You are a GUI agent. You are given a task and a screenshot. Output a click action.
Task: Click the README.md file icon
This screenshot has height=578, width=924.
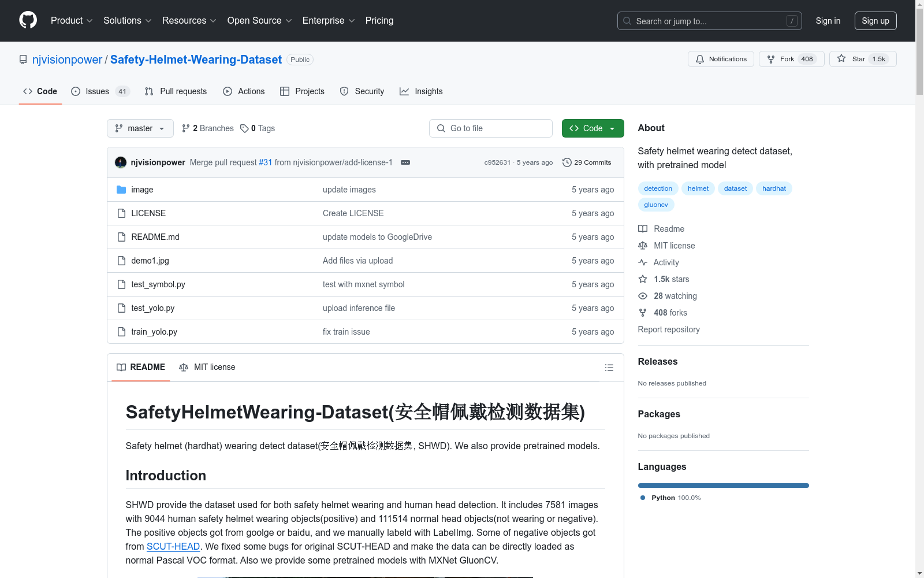point(121,237)
